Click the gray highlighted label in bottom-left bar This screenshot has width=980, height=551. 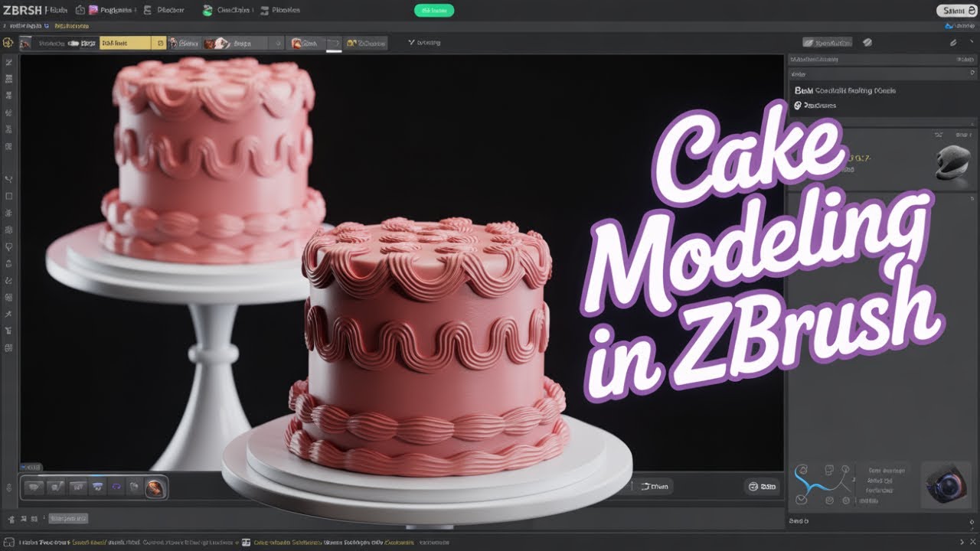tap(69, 518)
